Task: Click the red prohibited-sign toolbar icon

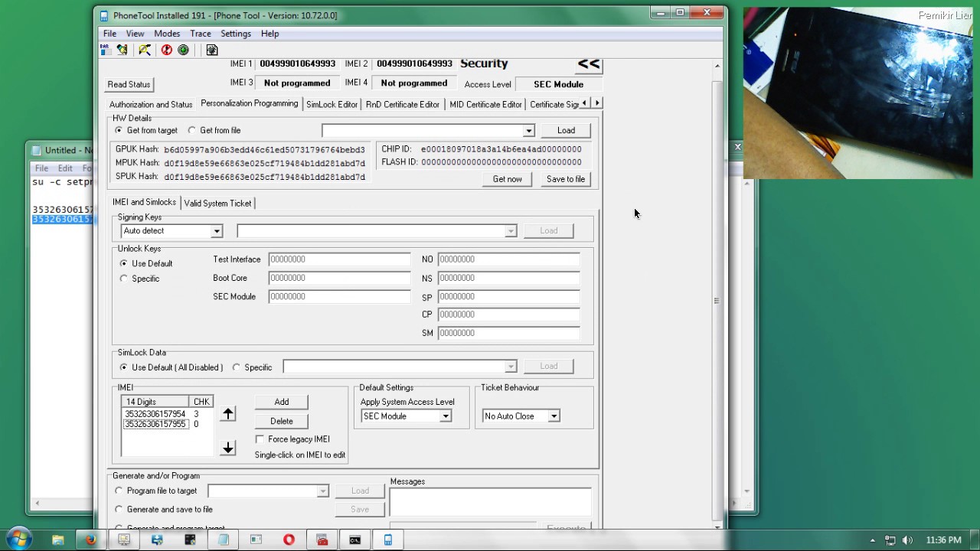Action: pyautogui.click(x=166, y=50)
